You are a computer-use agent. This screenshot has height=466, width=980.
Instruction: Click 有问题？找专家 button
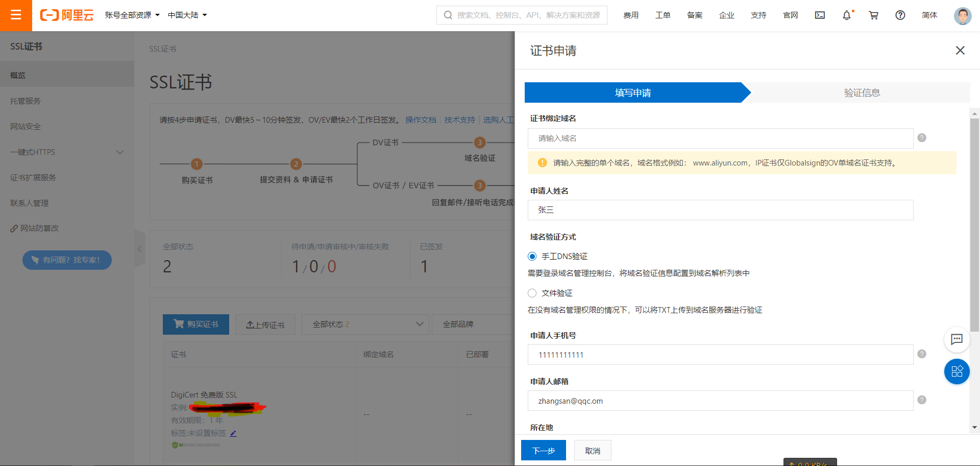click(x=67, y=260)
